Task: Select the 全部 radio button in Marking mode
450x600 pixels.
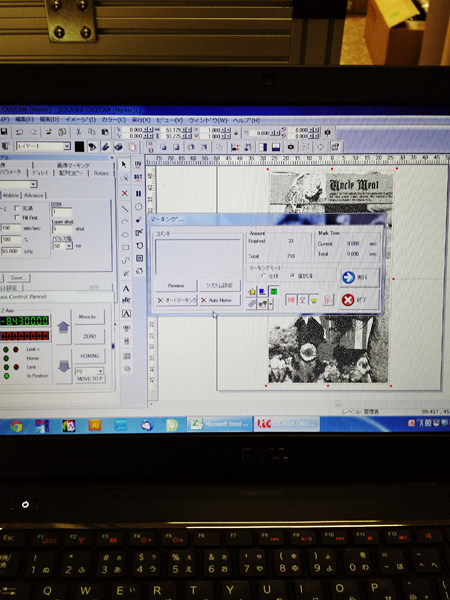Action: (x=263, y=276)
